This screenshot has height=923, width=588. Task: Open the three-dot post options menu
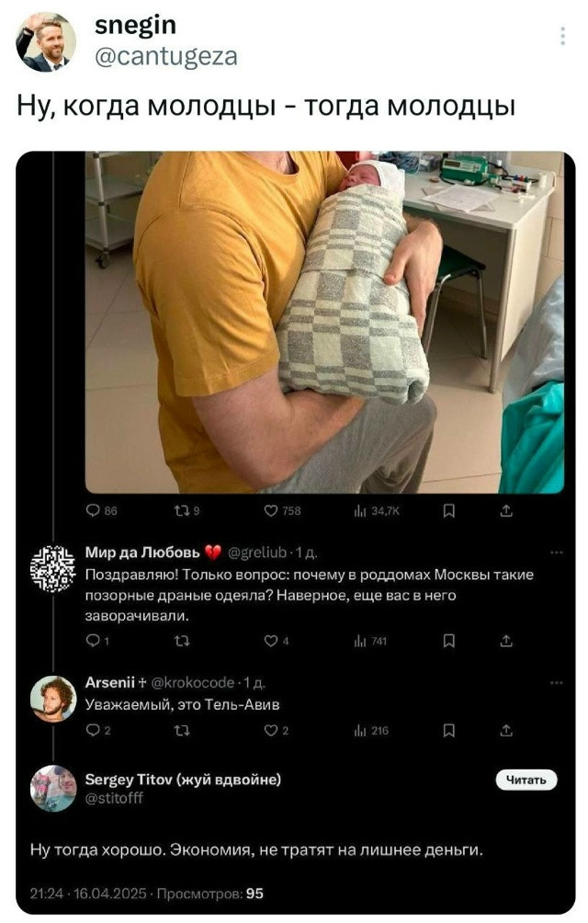(x=562, y=37)
